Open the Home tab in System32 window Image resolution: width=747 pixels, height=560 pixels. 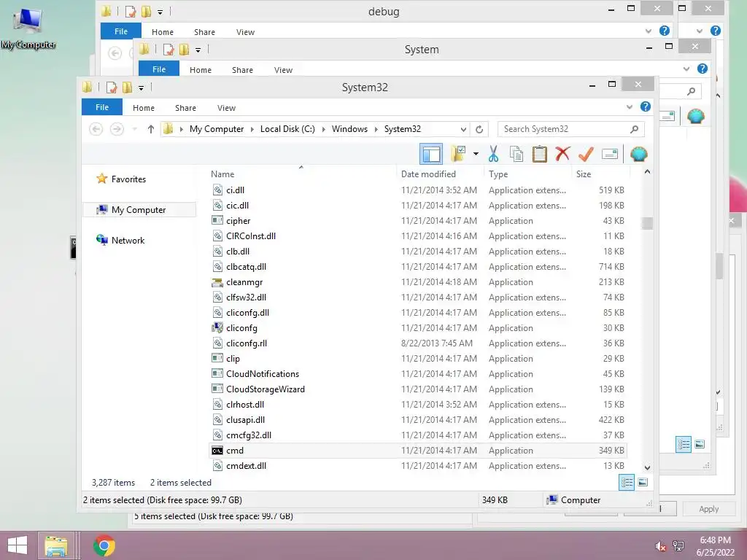pos(144,108)
